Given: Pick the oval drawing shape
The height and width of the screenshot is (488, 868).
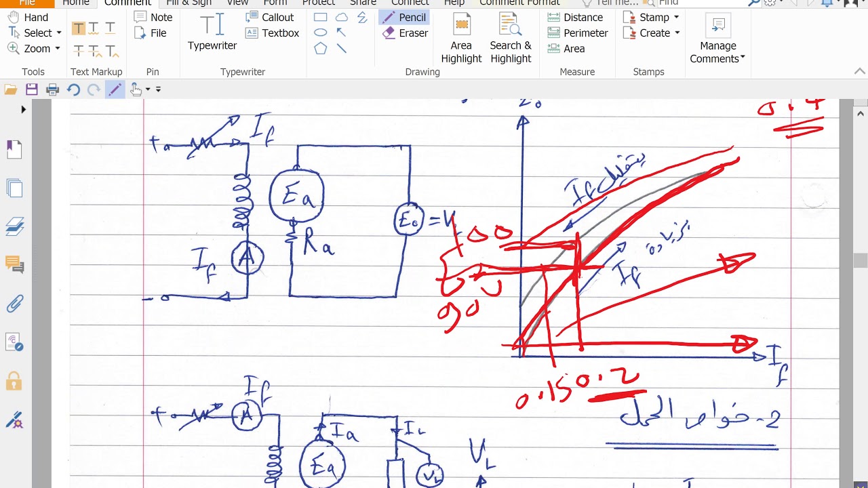Looking at the screenshot, I should click(321, 33).
